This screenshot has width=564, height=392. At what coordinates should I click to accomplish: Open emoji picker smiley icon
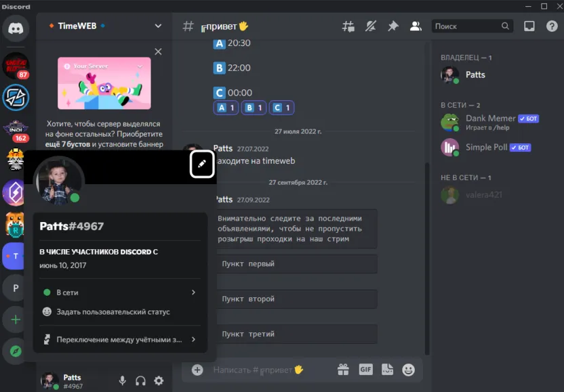(408, 370)
